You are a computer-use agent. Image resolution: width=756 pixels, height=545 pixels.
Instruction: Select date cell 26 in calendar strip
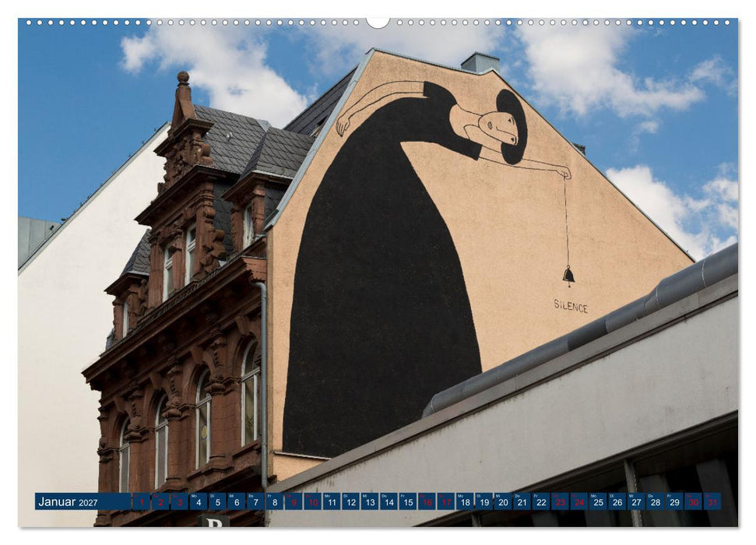pos(617,501)
